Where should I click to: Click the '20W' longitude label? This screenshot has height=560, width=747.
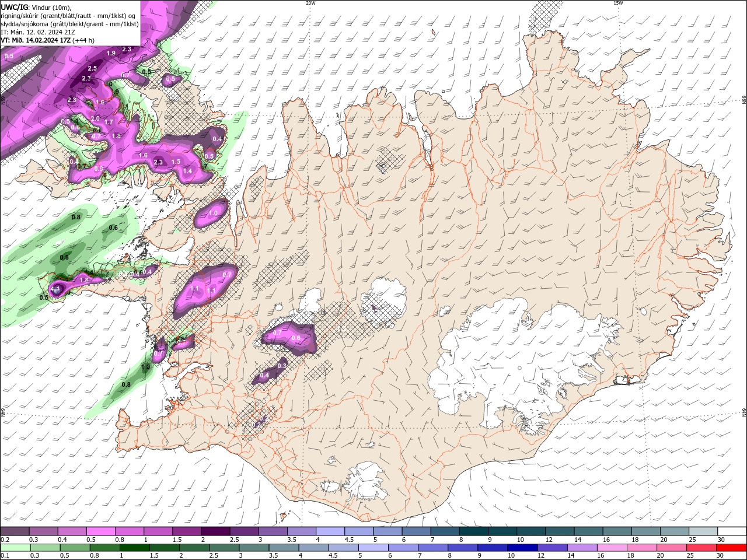click(310, 2)
